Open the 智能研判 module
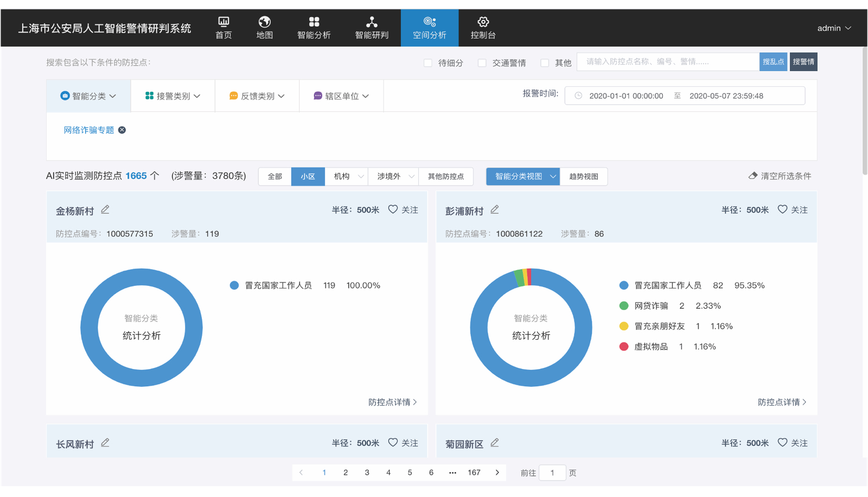The width and height of the screenshot is (868, 497). [x=371, y=28]
